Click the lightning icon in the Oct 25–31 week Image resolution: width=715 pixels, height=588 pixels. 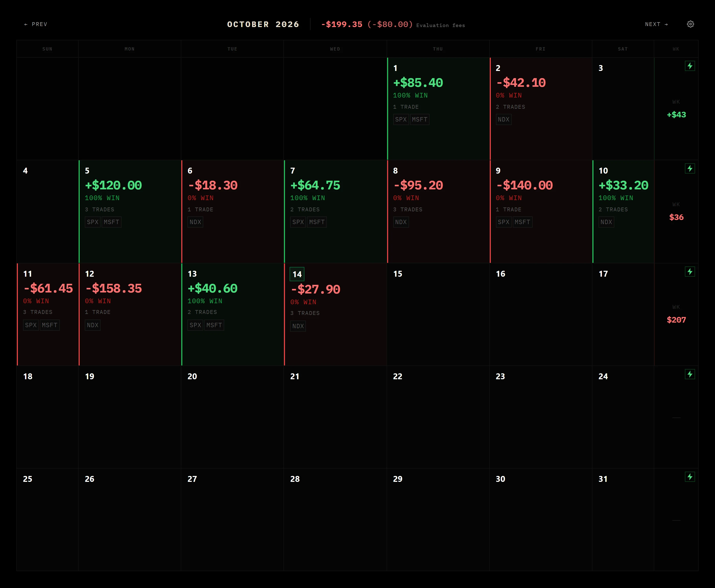(x=690, y=476)
